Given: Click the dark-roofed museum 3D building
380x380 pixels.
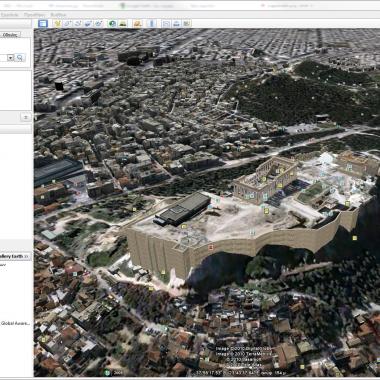Looking at the screenshot, I should coord(183,209).
